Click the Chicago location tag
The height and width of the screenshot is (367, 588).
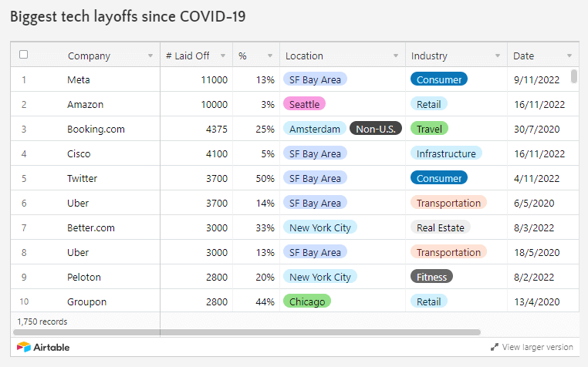[307, 301]
